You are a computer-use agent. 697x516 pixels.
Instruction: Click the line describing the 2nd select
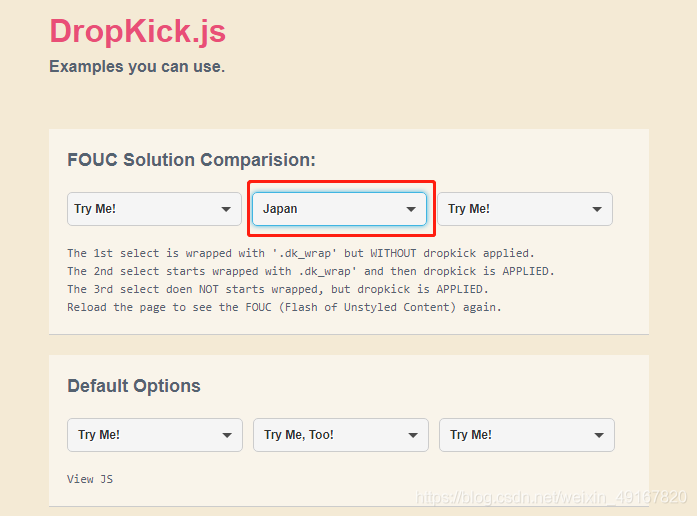click(311, 272)
